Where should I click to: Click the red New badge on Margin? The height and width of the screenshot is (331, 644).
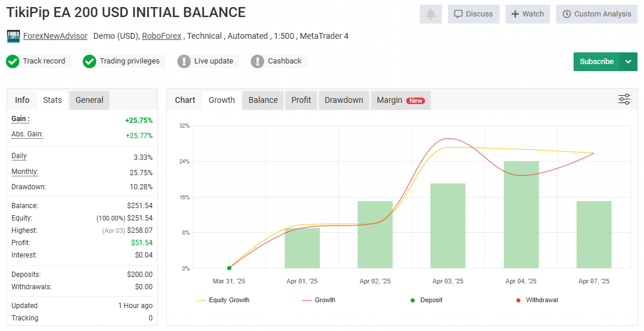(416, 101)
